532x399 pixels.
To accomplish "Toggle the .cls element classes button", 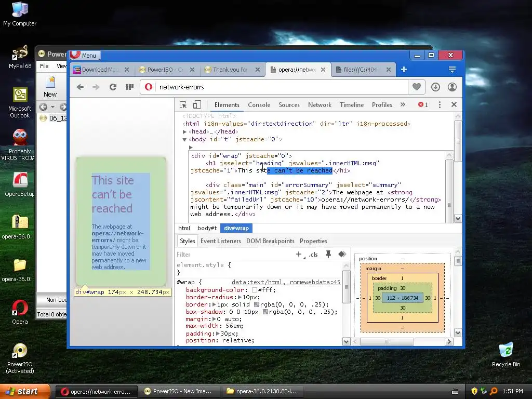I will click(x=313, y=255).
